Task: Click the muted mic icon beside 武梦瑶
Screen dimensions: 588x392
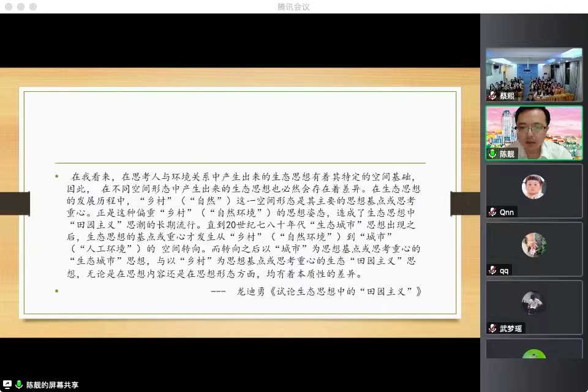Action: click(492, 328)
